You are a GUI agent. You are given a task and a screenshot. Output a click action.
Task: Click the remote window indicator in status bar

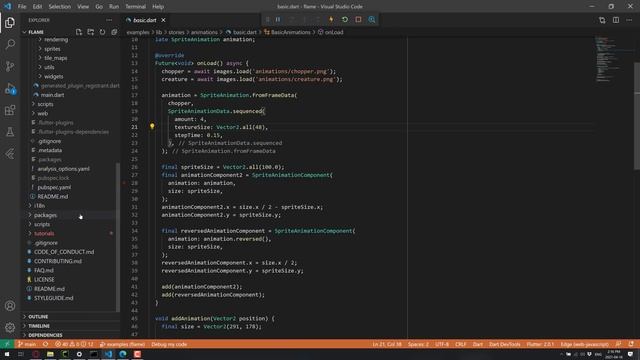point(7,344)
